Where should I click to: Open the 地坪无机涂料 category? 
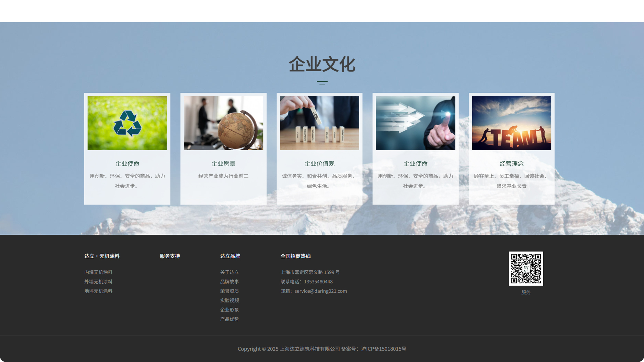[x=98, y=291]
